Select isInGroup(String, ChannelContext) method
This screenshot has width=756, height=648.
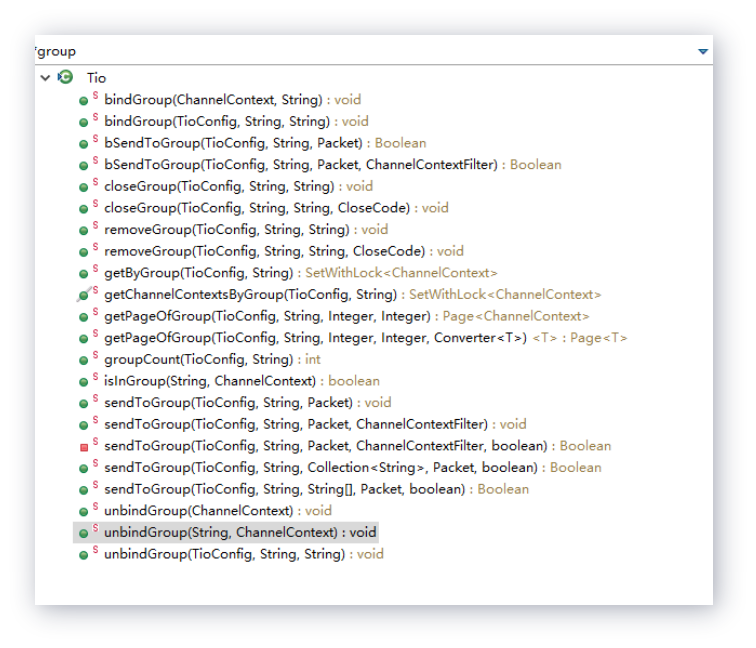[x=242, y=381]
